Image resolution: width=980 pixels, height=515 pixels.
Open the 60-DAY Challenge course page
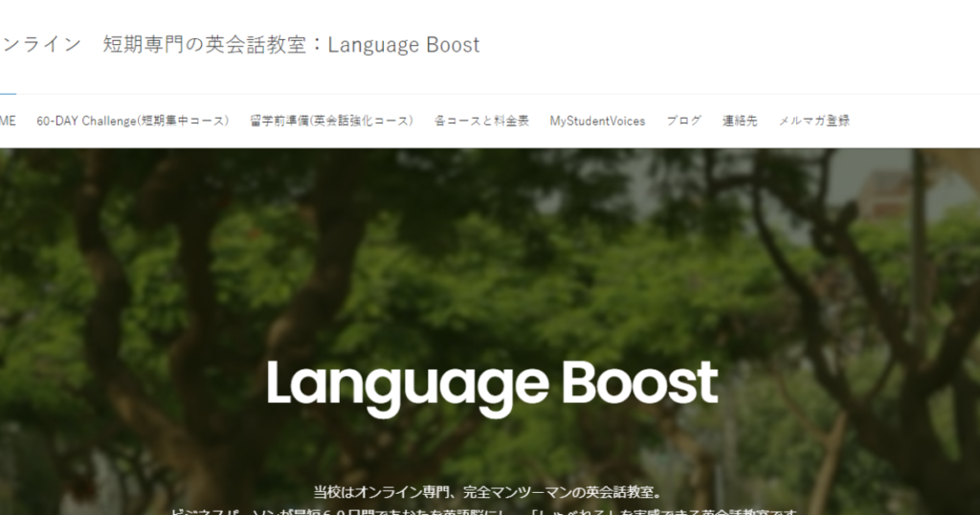coord(133,121)
